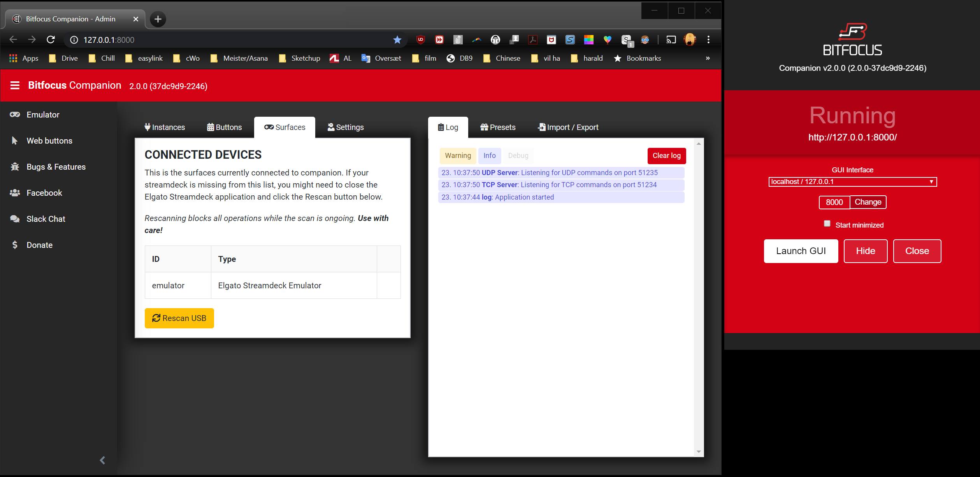980x477 pixels.
Task: Click the site information icon by the URL
Action: click(x=74, y=40)
